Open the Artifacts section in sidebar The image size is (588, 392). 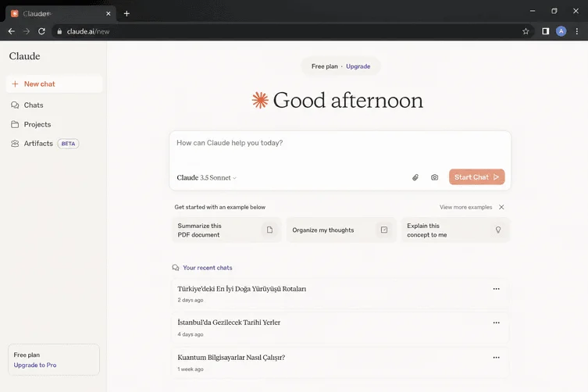click(x=45, y=144)
